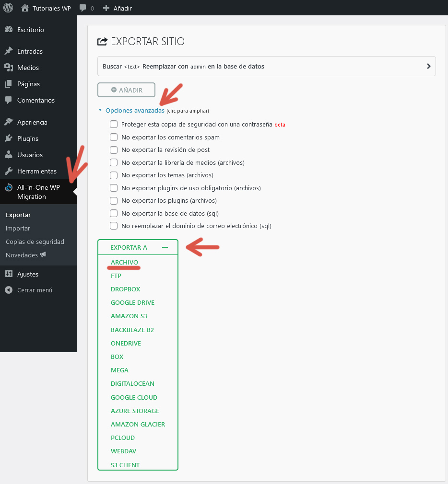
Task: Select AMAZON GLACIER export option
Action: click(x=138, y=425)
